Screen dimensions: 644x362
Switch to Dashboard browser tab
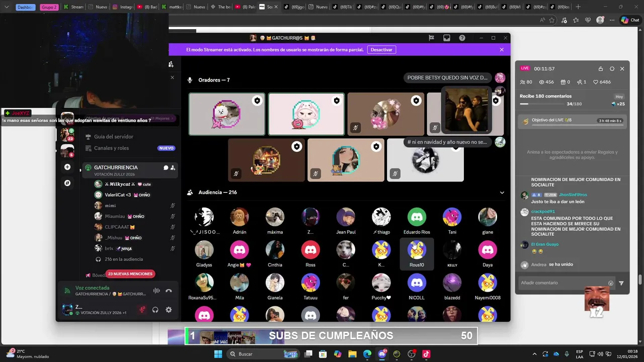point(25,7)
